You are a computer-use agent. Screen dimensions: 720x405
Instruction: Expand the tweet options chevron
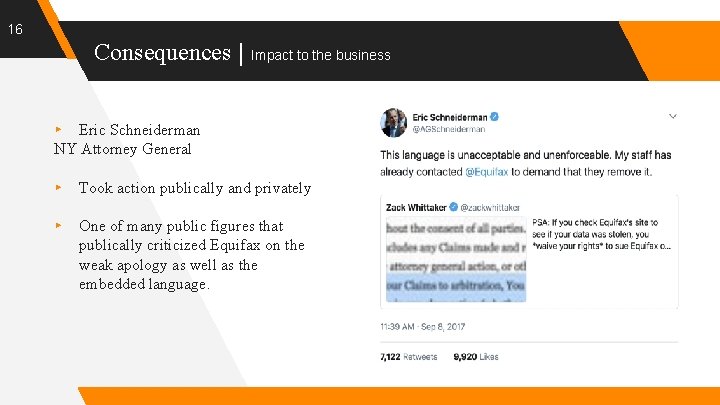pyautogui.click(x=673, y=115)
